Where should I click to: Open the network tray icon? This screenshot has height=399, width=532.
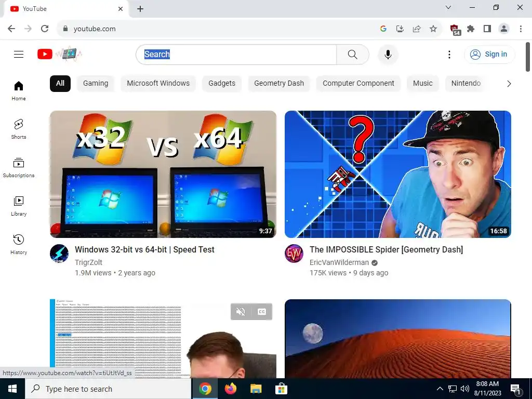click(x=453, y=389)
